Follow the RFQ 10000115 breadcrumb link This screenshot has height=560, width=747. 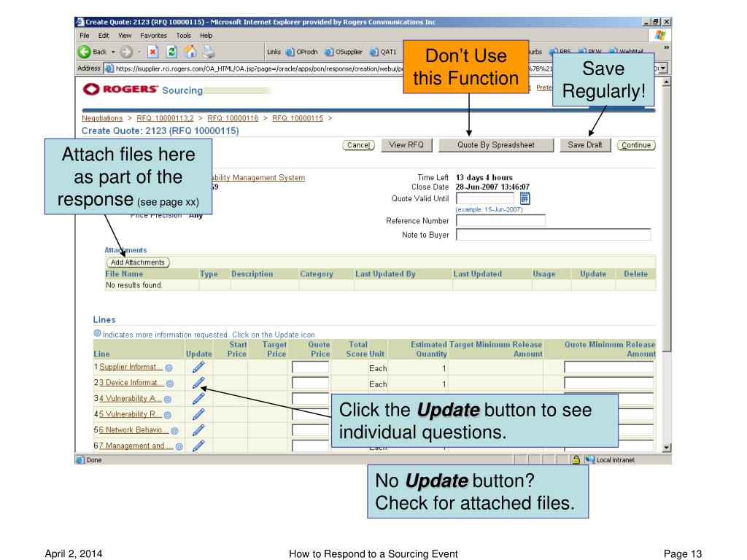pyautogui.click(x=298, y=118)
